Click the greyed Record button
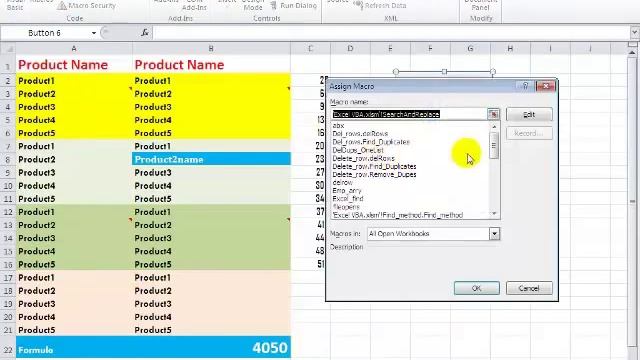 [x=529, y=133]
